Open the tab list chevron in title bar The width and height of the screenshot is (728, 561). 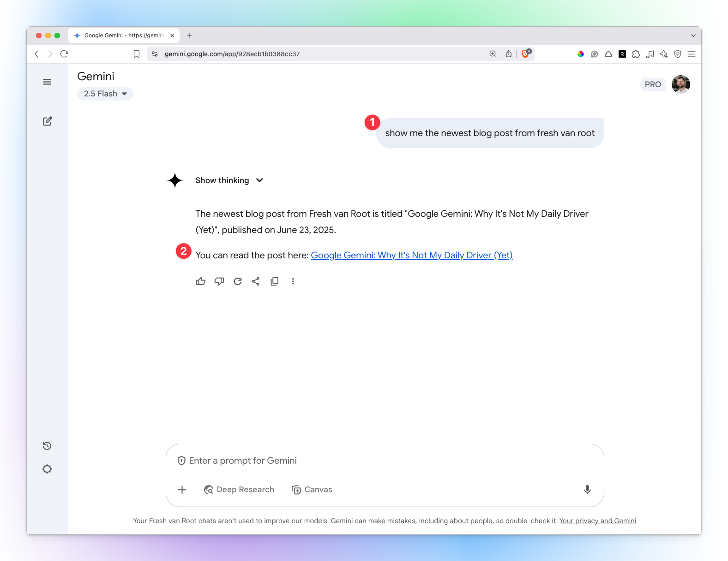tap(693, 36)
